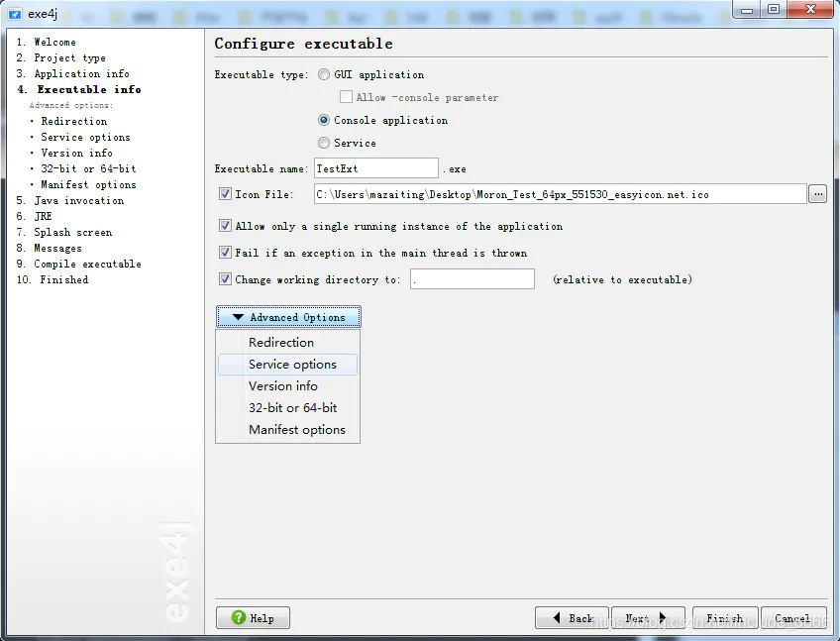Screen dimensions: 840x641
Task: Open Manifest options in the sidebar
Action: coord(88,184)
